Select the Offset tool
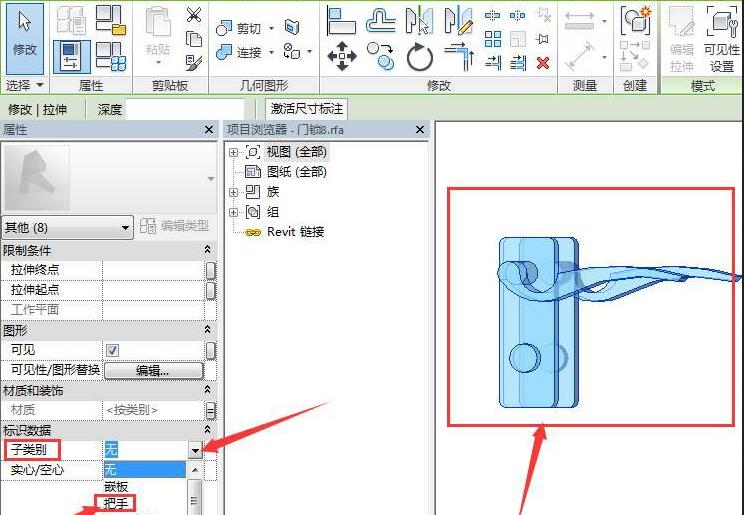The width and height of the screenshot is (744, 515). point(381,20)
